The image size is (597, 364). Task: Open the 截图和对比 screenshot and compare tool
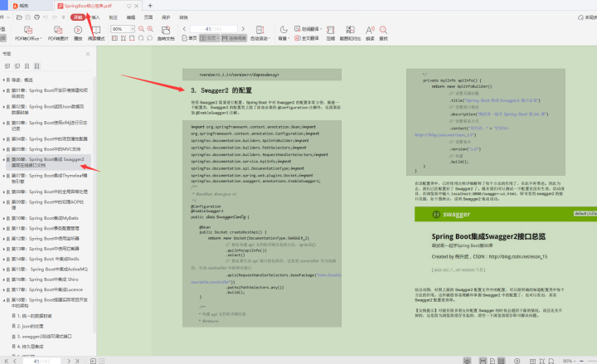coord(350,33)
